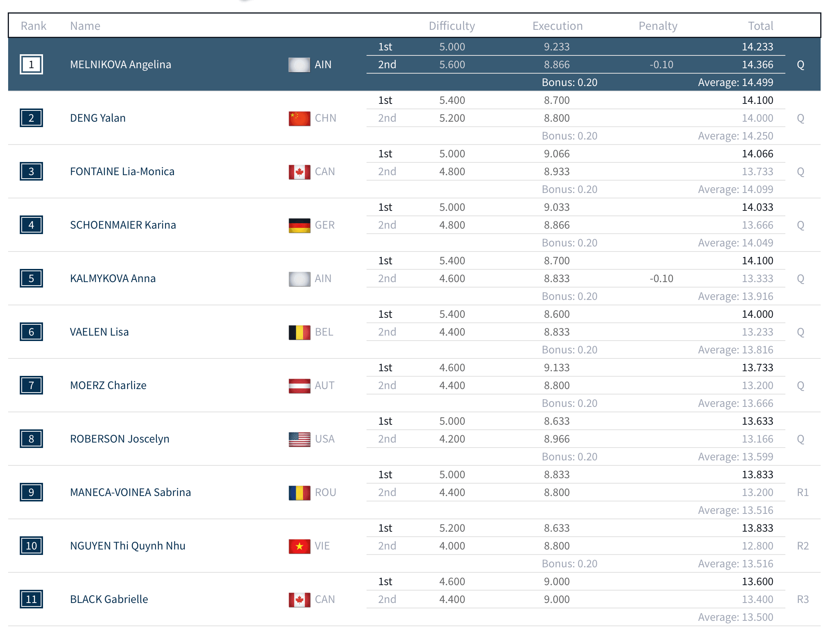
Task: Click AIN neutral flag beside MELNIKOVA Angelina
Action: tap(299, 65)
